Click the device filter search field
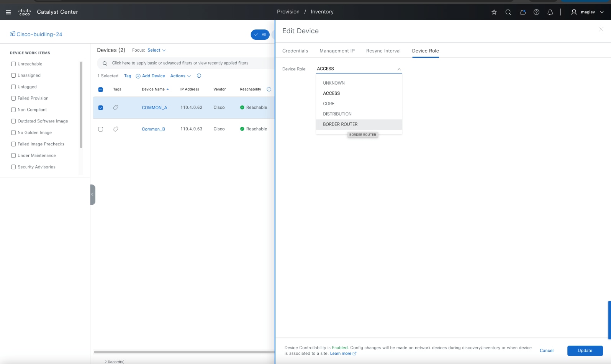611x364 pixels. click(x=180, y=63)
